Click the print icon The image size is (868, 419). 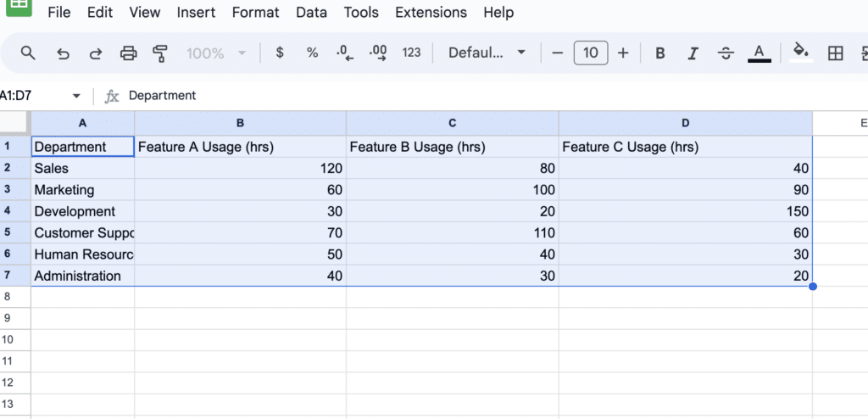click(128, 53)
